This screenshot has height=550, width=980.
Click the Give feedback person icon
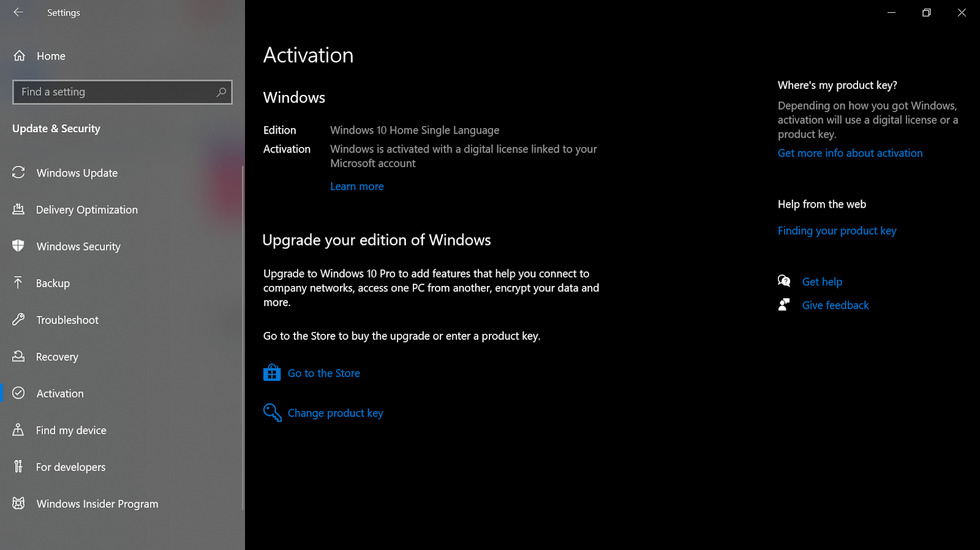click(784, 304)
